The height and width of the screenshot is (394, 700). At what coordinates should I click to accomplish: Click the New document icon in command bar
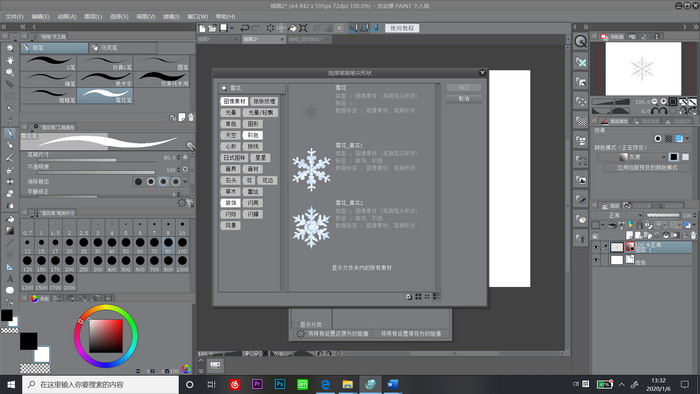coord(202,28)
